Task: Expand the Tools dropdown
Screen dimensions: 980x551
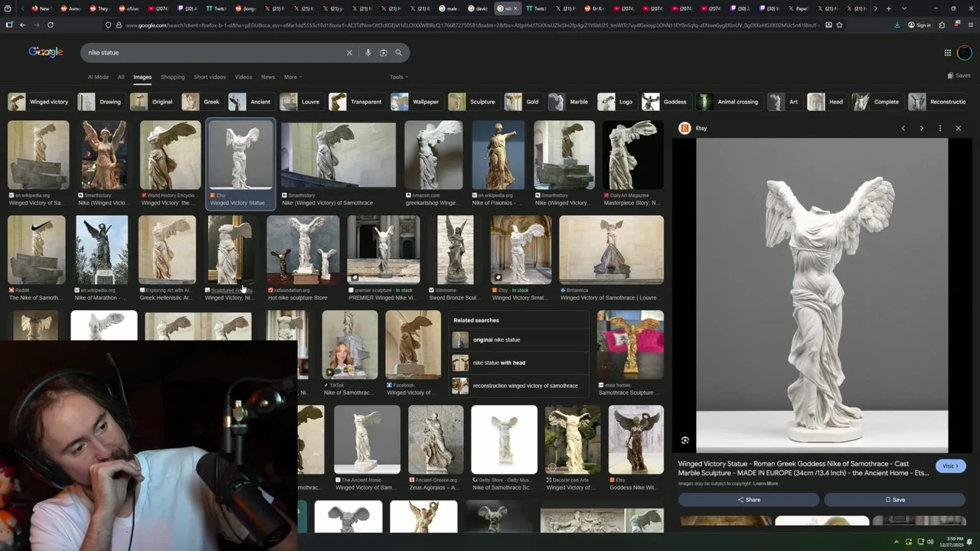Action: [x=399, y=77]
